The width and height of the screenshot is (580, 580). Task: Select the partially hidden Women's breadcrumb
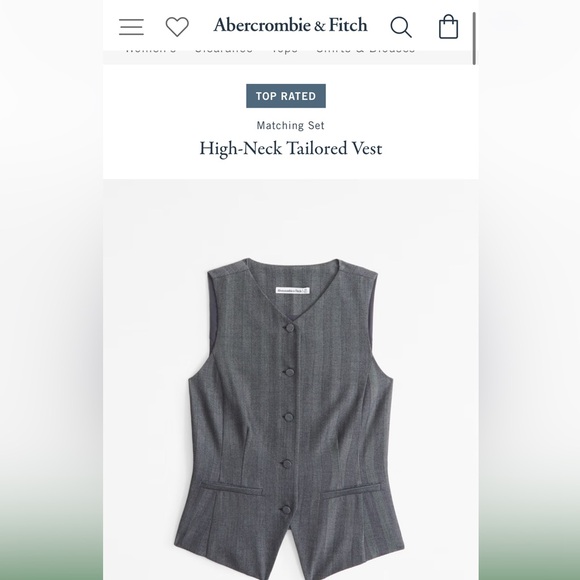pos(151,49)
